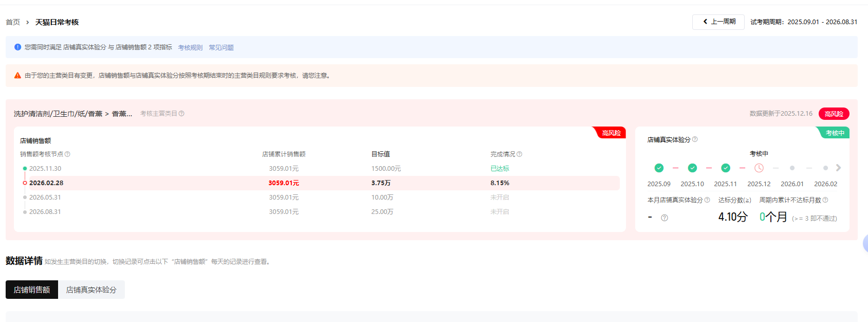Click the 0个月 count value

[773, 217]
